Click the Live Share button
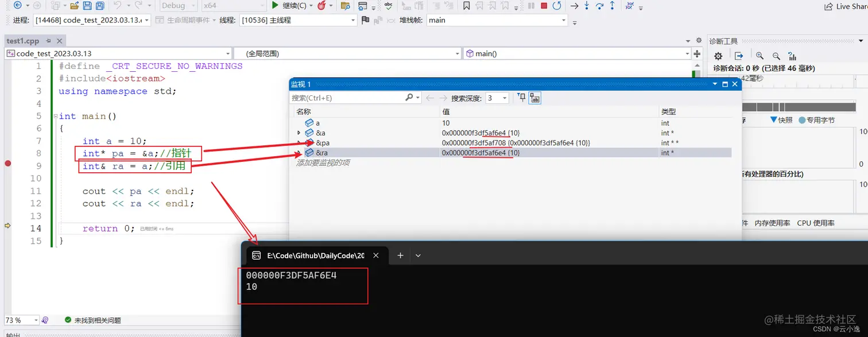 [846, 6]
